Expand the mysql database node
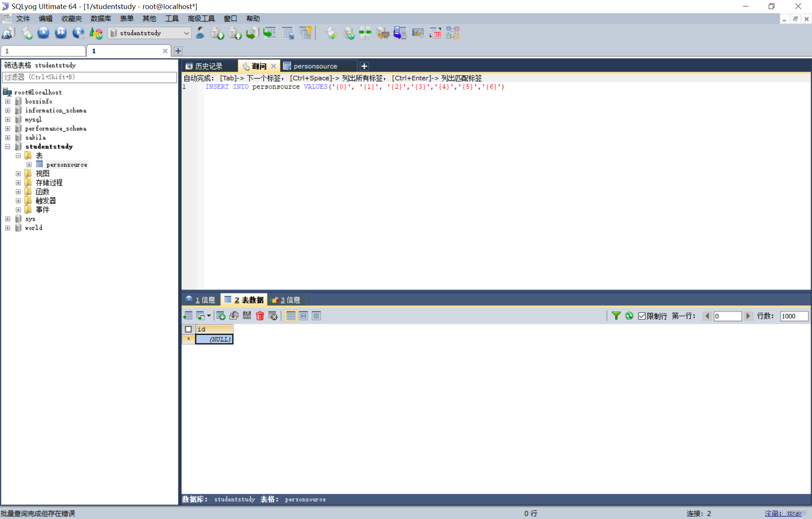Viewport: 812px width, 519px height. click(8, 119)
